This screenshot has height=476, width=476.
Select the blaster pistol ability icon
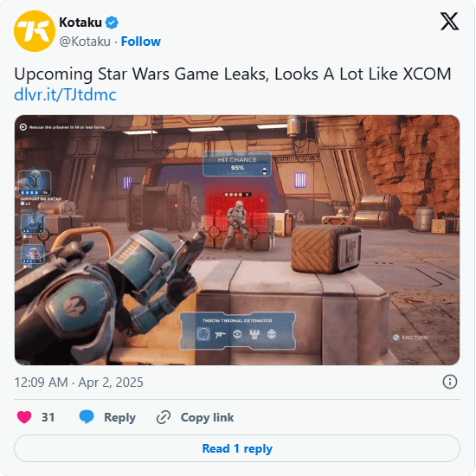(x=220, y=335)
